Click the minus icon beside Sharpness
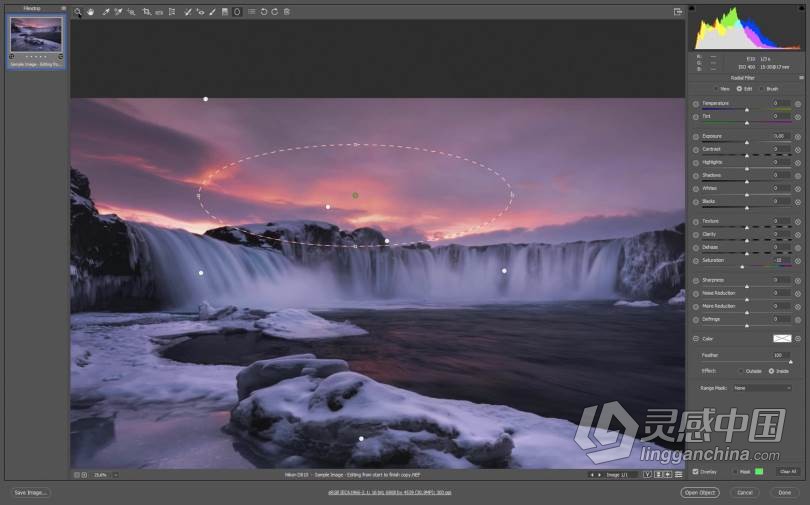Viewport: 810px width, 505px height. [695, 281]
